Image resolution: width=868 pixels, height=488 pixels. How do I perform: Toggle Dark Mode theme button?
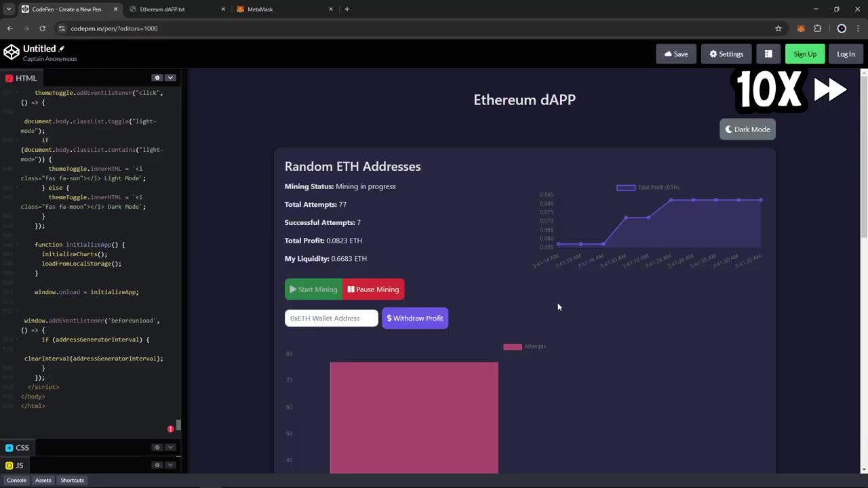747,129
